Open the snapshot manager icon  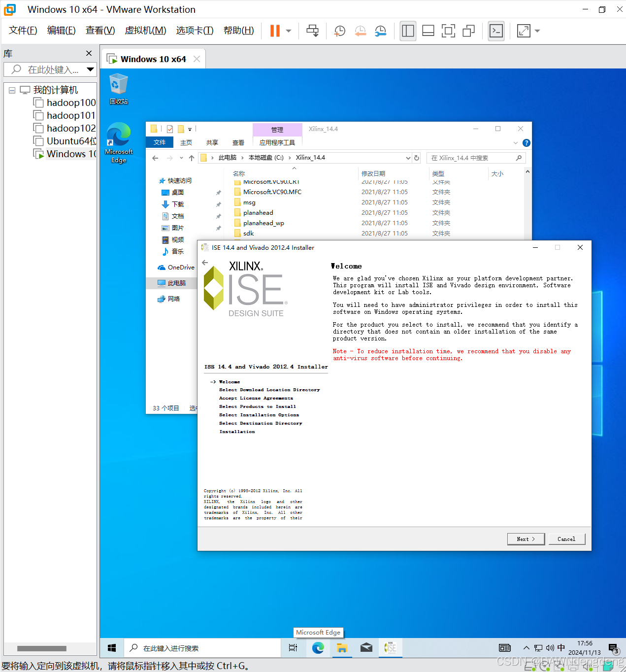pos(380,31)
